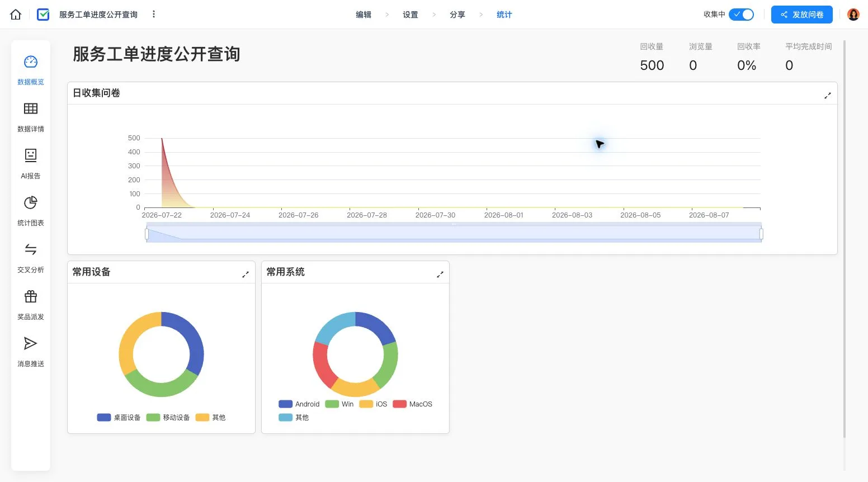Toggle iOS legend in system chart

373,404
